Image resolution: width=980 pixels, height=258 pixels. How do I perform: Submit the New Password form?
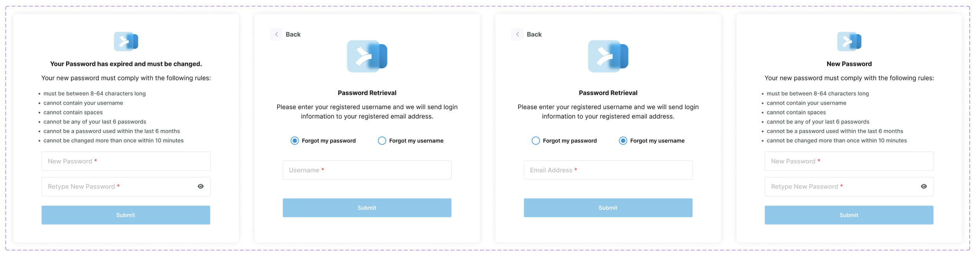(x=849, y=215)
